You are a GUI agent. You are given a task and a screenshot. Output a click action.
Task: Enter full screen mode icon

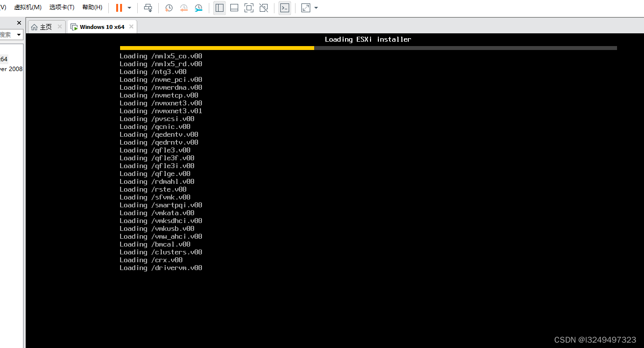coord(249,8)
